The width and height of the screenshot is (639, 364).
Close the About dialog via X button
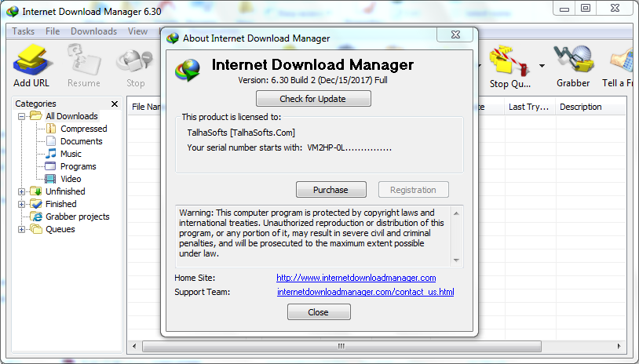click(x=455, y=35)
